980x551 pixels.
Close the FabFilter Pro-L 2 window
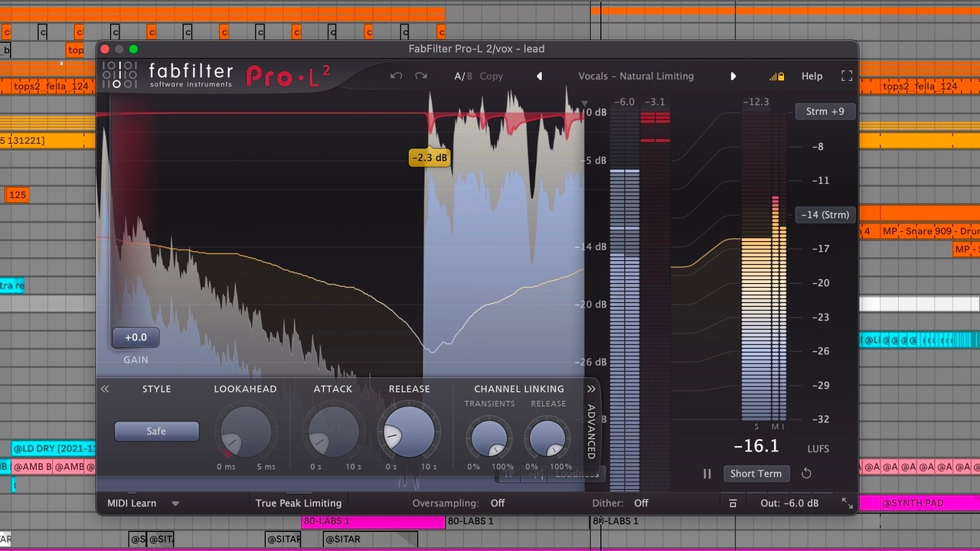106,49
